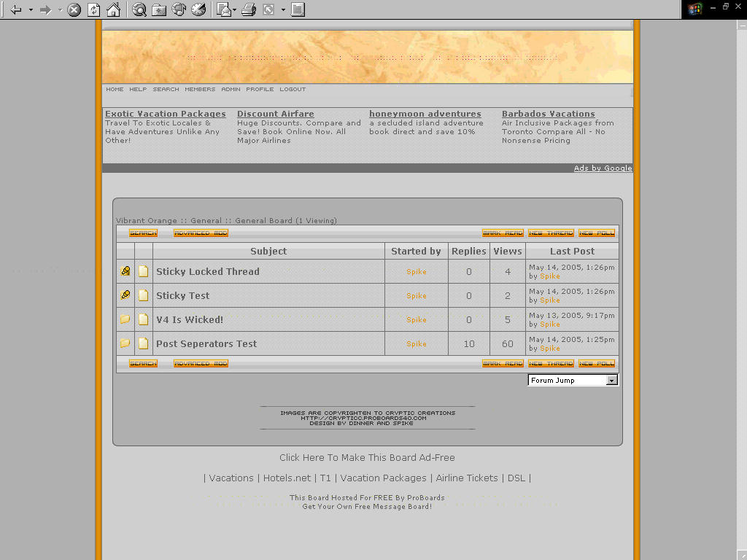This screenshot has height=560, width=747.
Task: Open Spike's profile from the Started by column
Action: coord(416,271)
